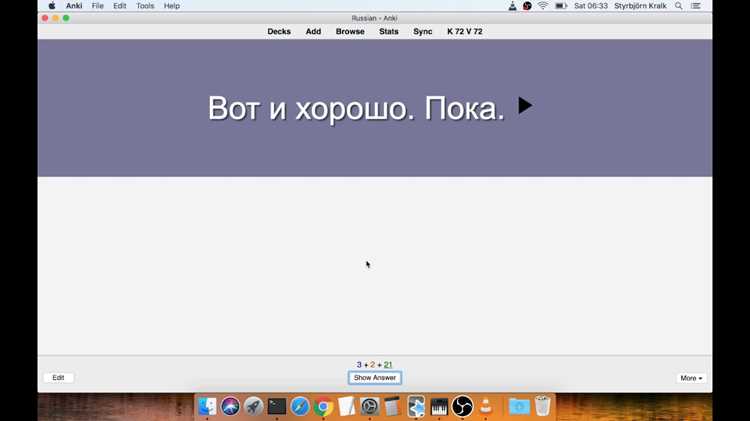Play the audio for the Russian card

pyautogui.click(x=525, y=106)
